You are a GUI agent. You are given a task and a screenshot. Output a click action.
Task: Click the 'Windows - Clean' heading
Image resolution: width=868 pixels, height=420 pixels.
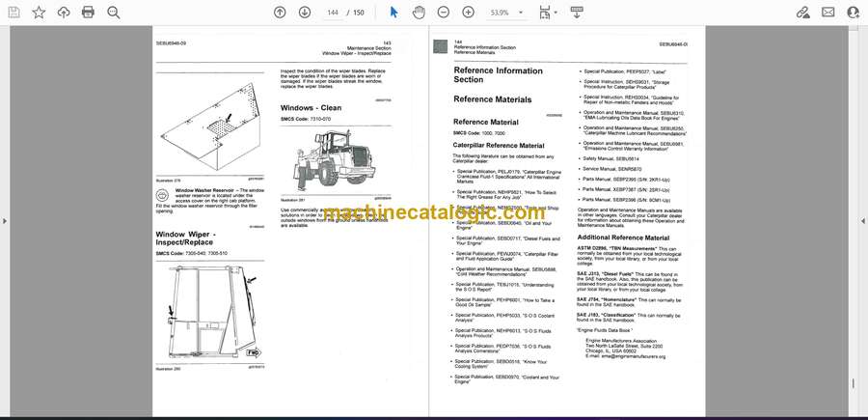click(311, 108)
